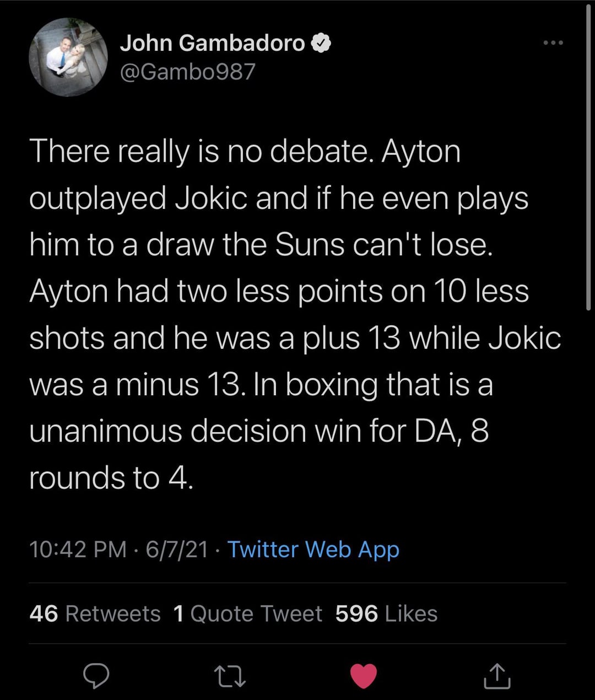Click the reply speech bubble icon
Image resolution: width=595 pixels, height=700 pixels.
coord(96,676)
